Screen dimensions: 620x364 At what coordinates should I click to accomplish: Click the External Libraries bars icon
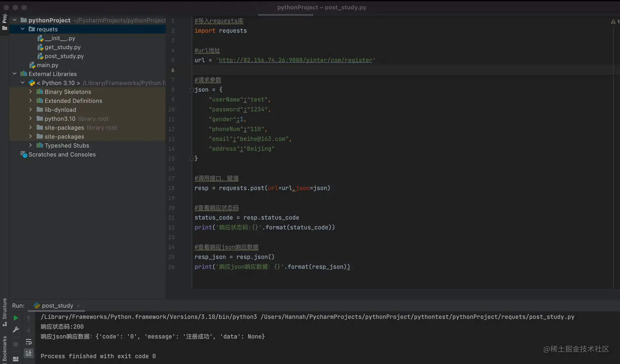point(24,74)
